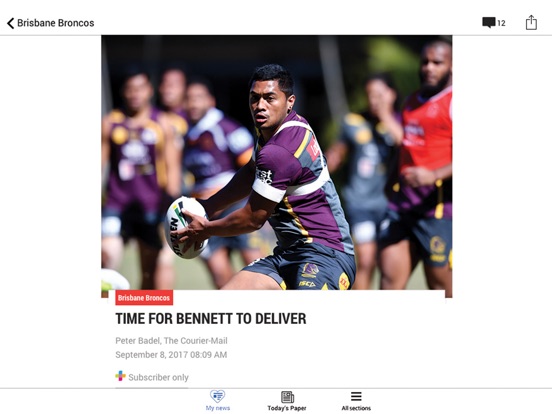Click author Peter Badel, The Courier-Mail

click(171, 341)
